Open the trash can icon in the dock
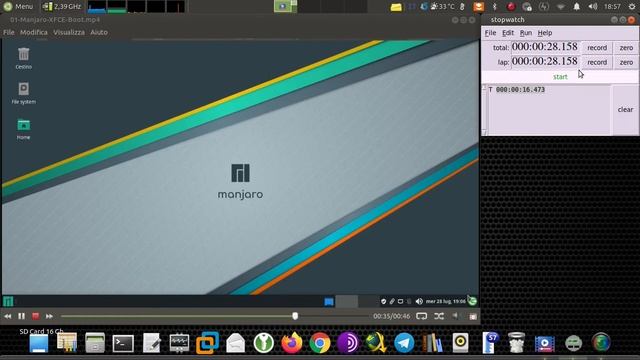640x360 pixels. [x=516, y=343]
